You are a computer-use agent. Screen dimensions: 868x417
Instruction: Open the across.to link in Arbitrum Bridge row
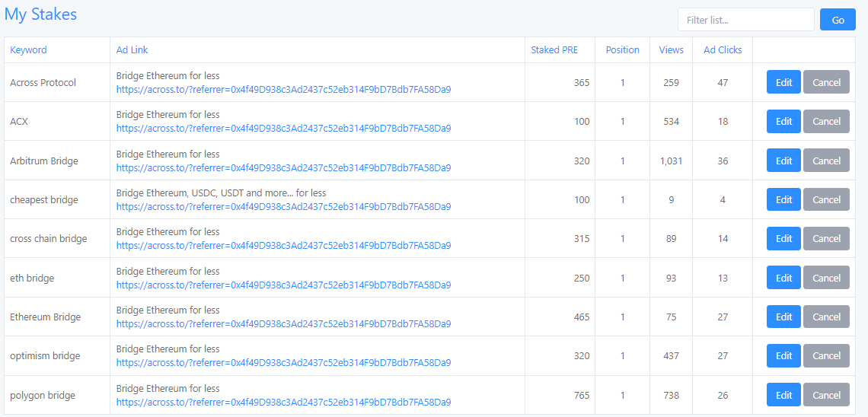click(283, 167)
